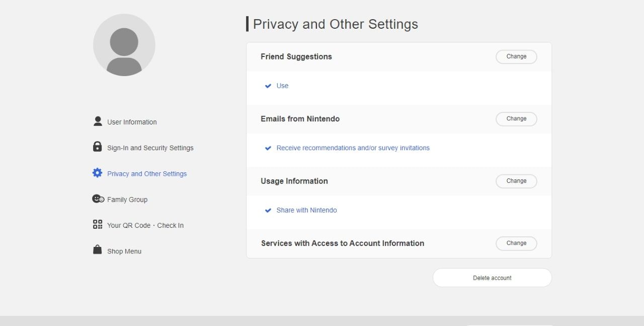Select Your QR Code · Check In entry

(145, 225)
